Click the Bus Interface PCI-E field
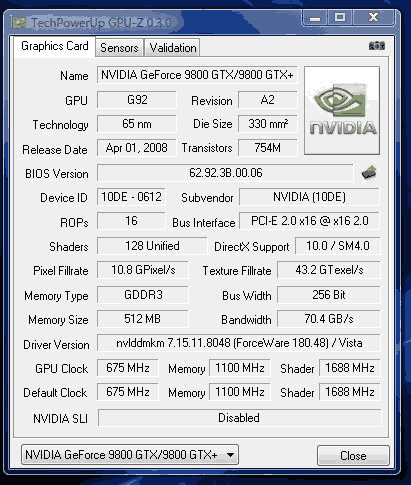The image size is (411, 485). 309,221
